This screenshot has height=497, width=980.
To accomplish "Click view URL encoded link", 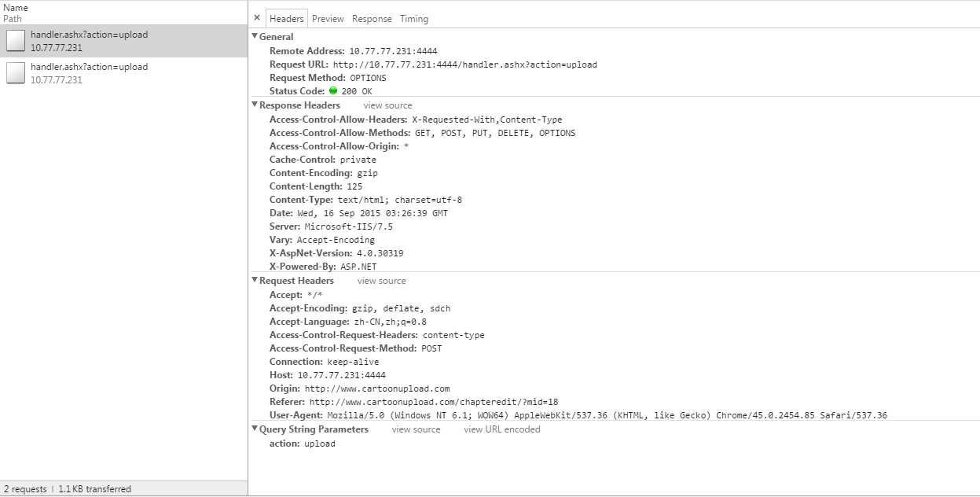I will (x=502, y=429).
